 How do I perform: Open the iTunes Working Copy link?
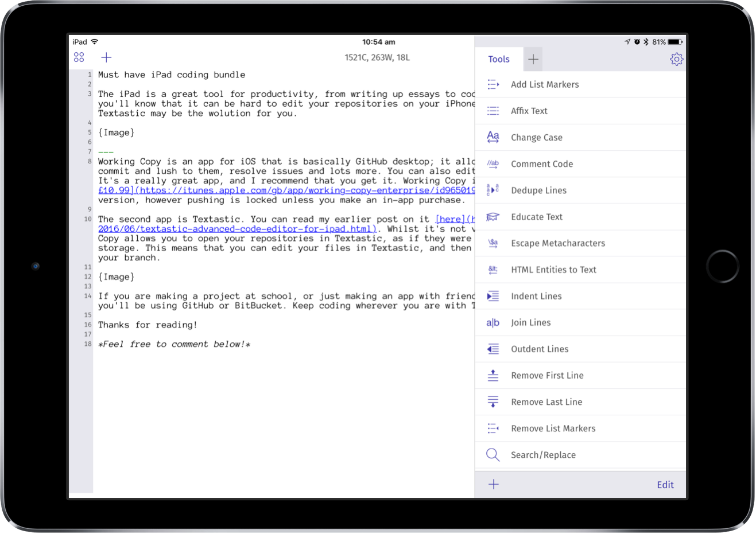(286, 190)
